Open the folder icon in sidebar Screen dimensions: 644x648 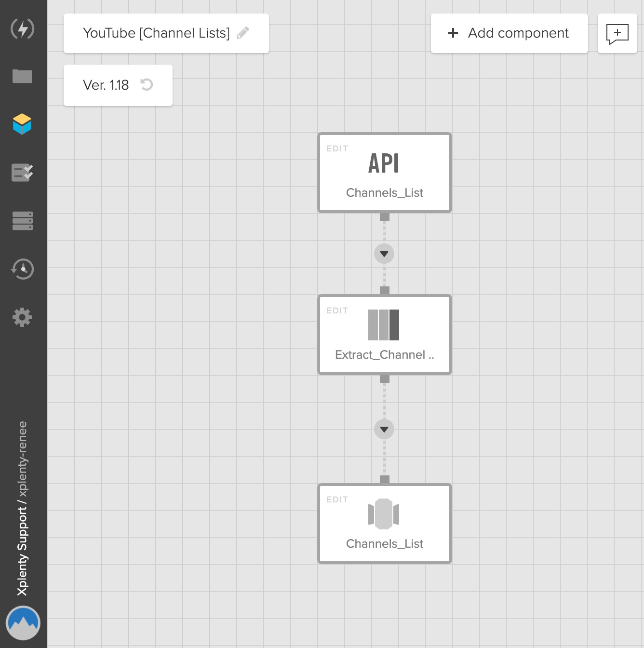[22, 76]
